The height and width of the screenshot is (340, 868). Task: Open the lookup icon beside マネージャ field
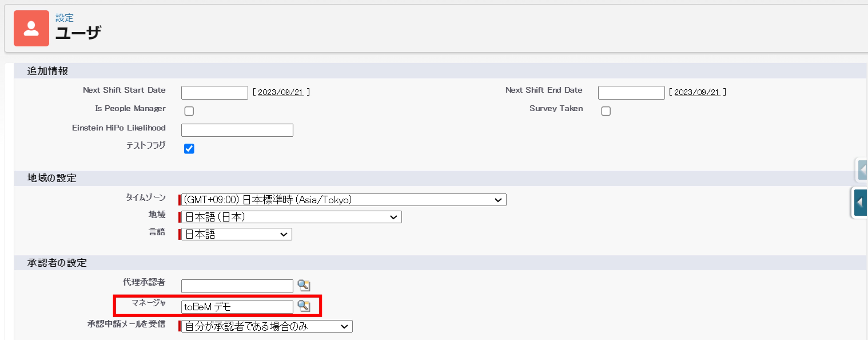click(304, 306)
